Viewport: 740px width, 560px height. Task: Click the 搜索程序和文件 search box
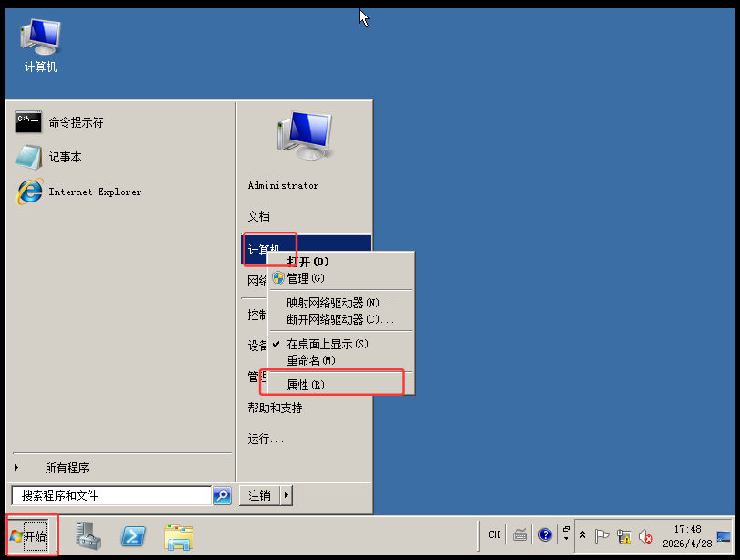click(111, 495)
